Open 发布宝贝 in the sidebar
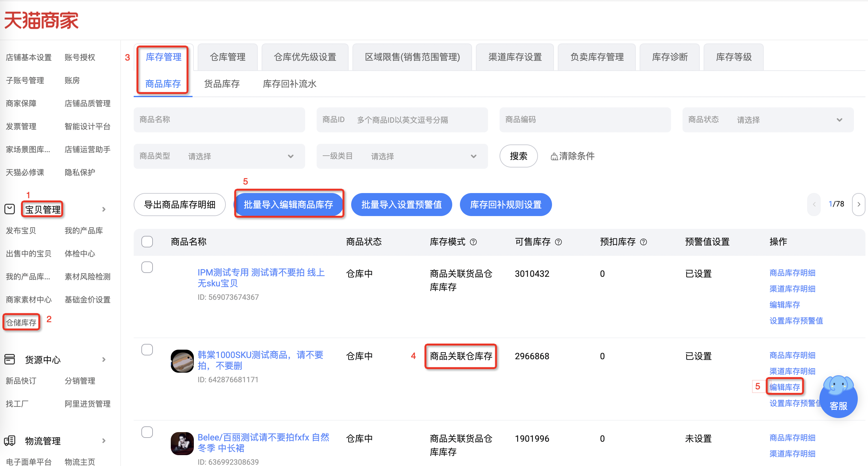 click(x=21, y=231)
